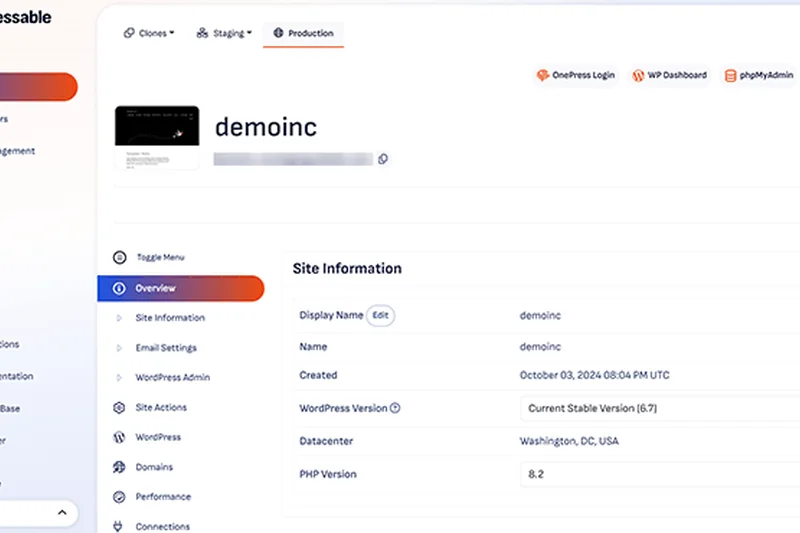Open the PHP Version dropdown
This screenshot has width=800, height=533.
pyautogui.click(x=660, y=474)
